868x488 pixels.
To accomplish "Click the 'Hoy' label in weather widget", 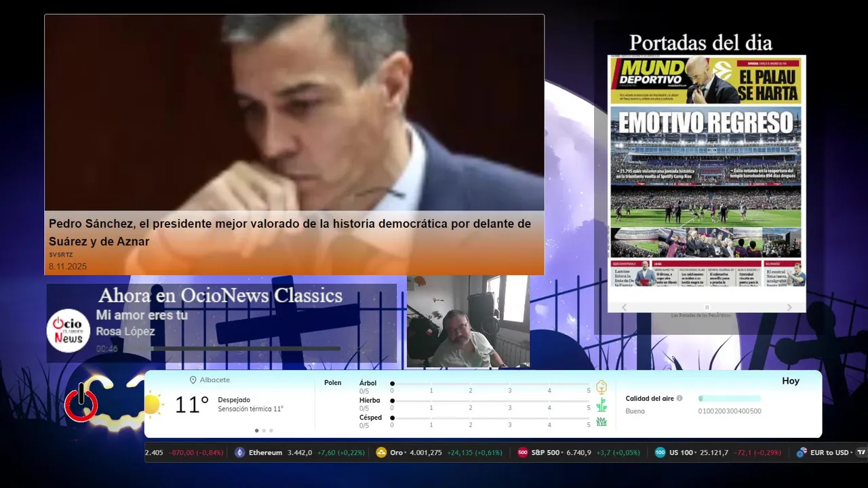I will pos(791,381).
